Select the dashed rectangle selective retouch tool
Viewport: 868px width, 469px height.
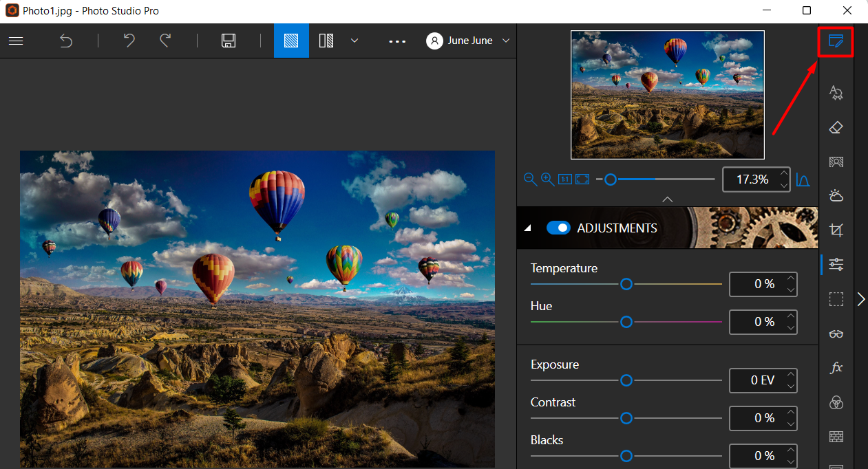coord(836,299)
